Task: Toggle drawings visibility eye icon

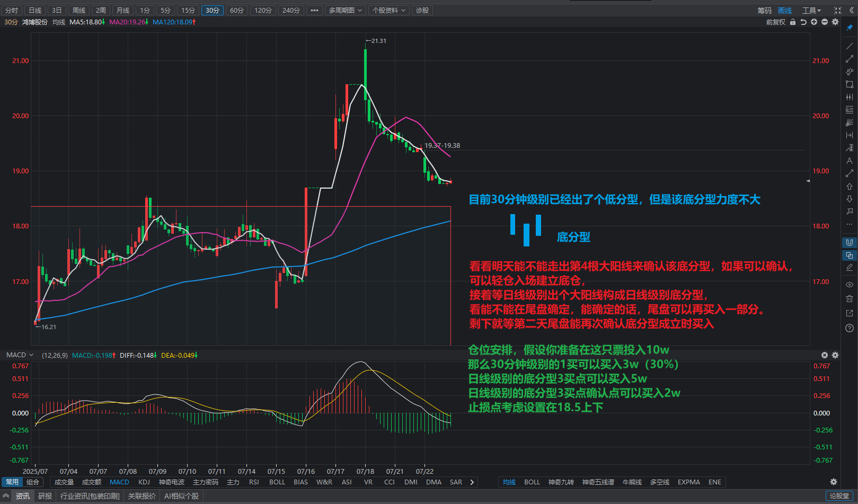Action: tap(850, 285)
